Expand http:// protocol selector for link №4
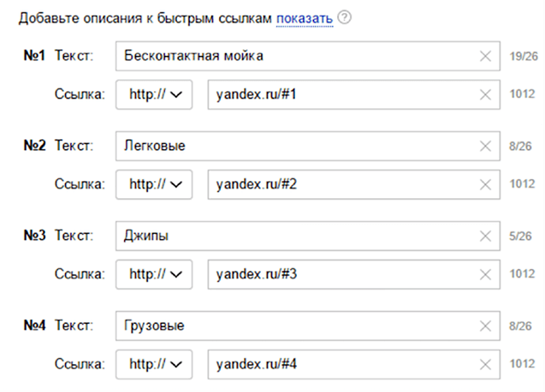Image resolution: width=545 pixels, height=392 pixels. pos(155,364)
